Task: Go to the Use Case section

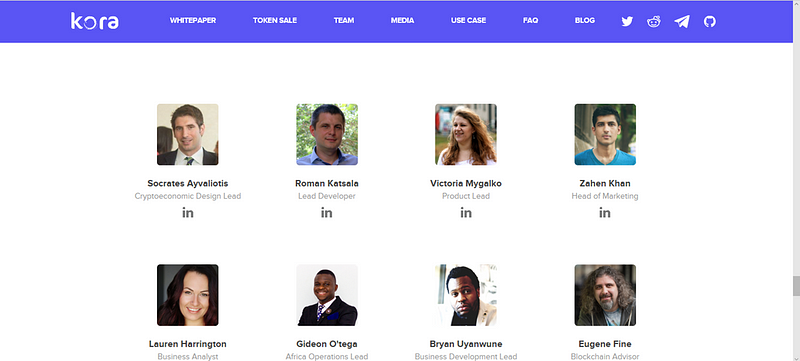Action: tap(468, 20)
